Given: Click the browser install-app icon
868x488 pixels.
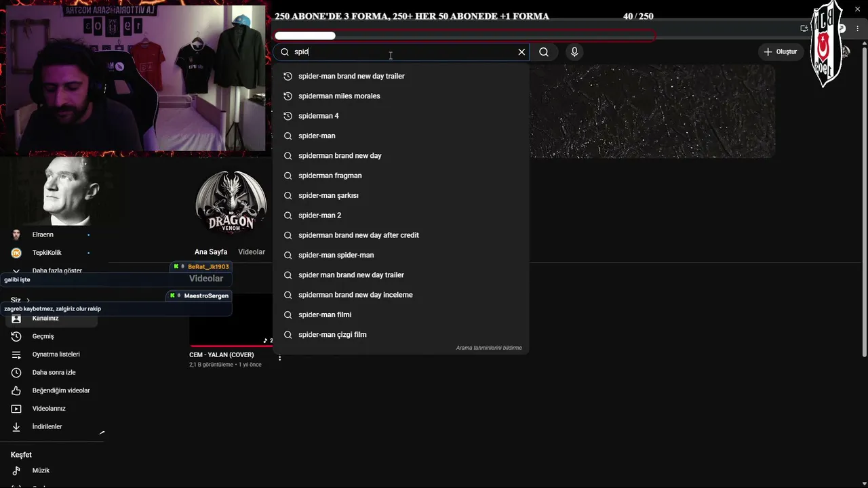Looking at the screenshot, I should point(804,28).
